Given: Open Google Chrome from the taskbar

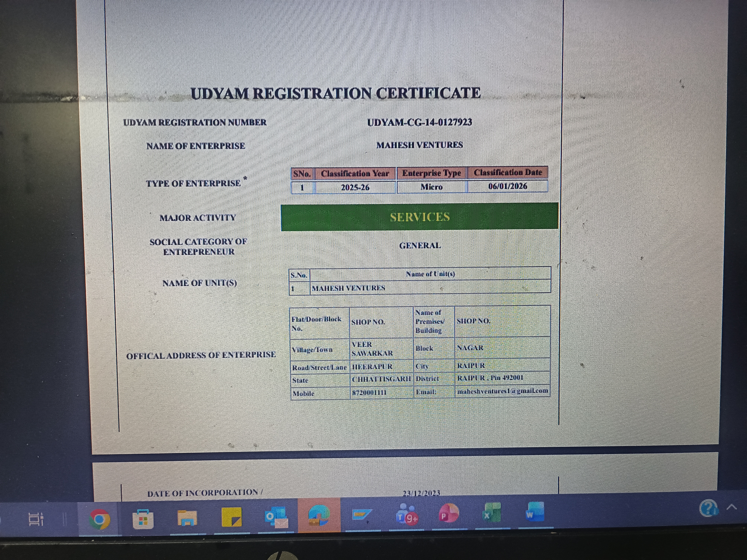Looking at the screenshot, I should (100, 519).
